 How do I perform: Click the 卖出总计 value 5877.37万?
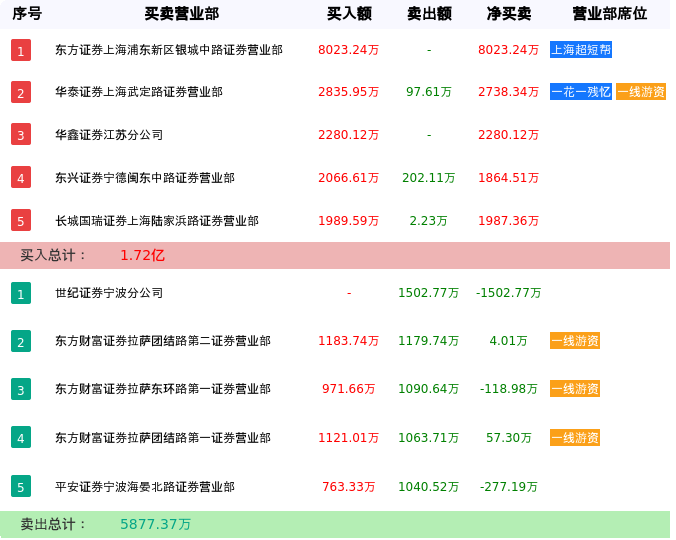pos(156,524)
